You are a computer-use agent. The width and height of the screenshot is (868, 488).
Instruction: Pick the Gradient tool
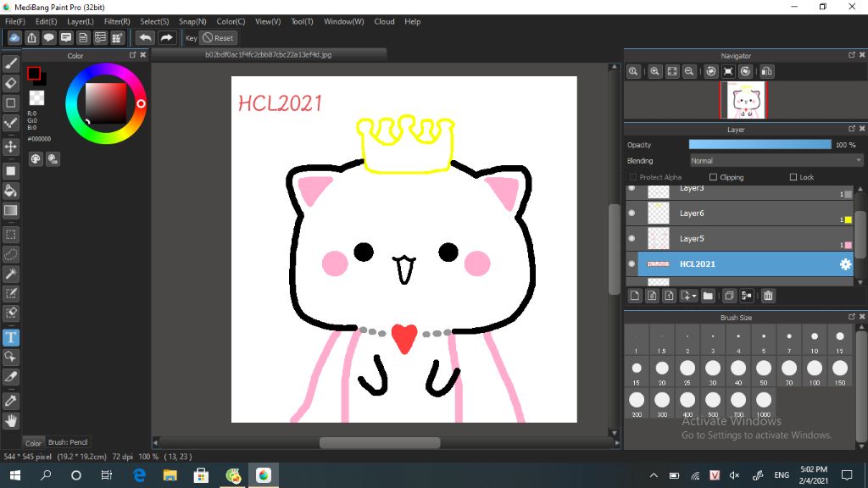[x=10, y=210]
